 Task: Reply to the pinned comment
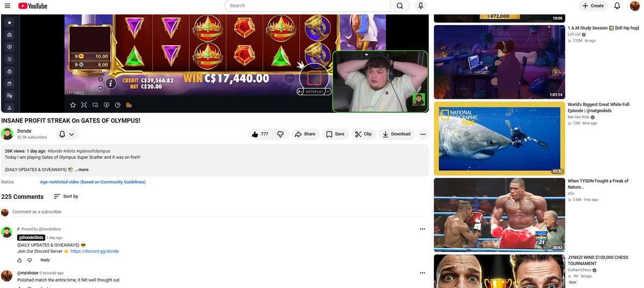tap(45, 260)
